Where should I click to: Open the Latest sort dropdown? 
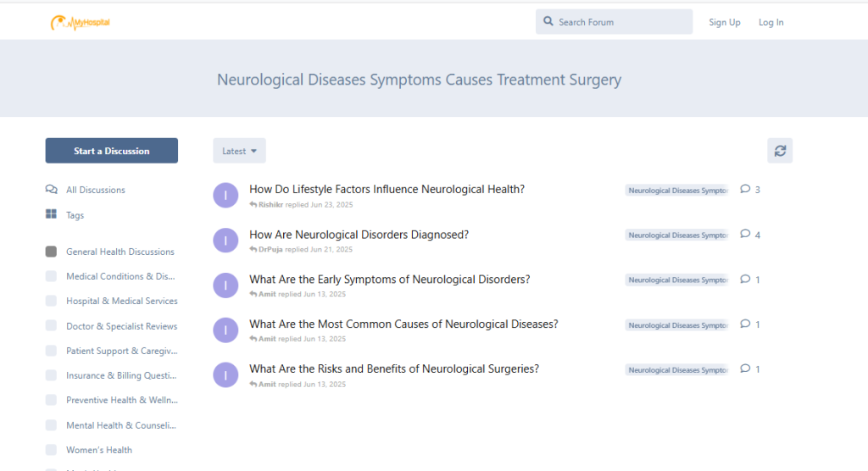239,151
